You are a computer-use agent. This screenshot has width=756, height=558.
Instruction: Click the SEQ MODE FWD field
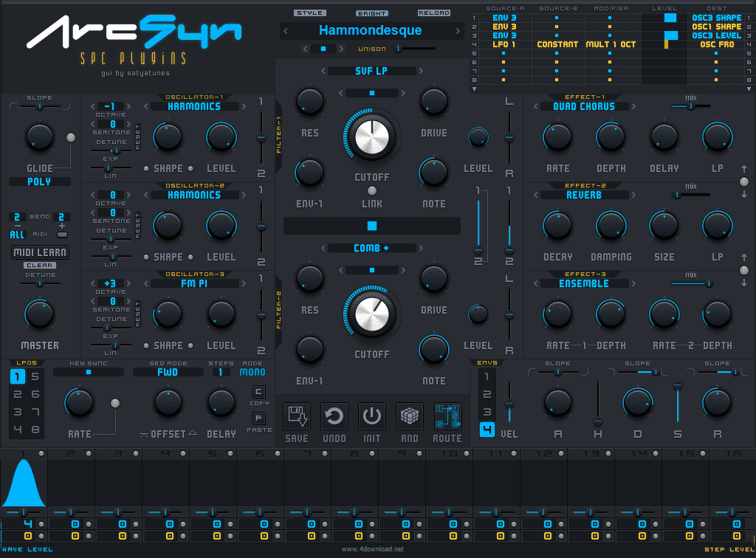point(168,372)
